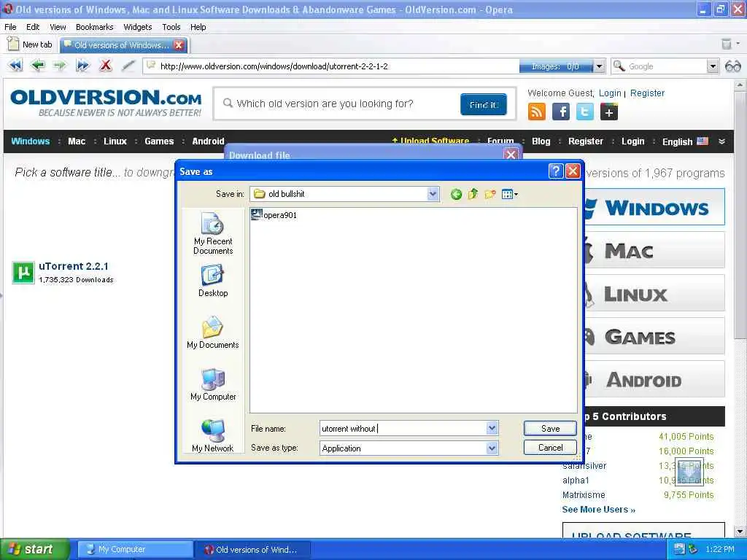This screenshot has height=560, width=747.
Task: Click the wand (pencil) icon in toolbar
Action: pos(128,65)
